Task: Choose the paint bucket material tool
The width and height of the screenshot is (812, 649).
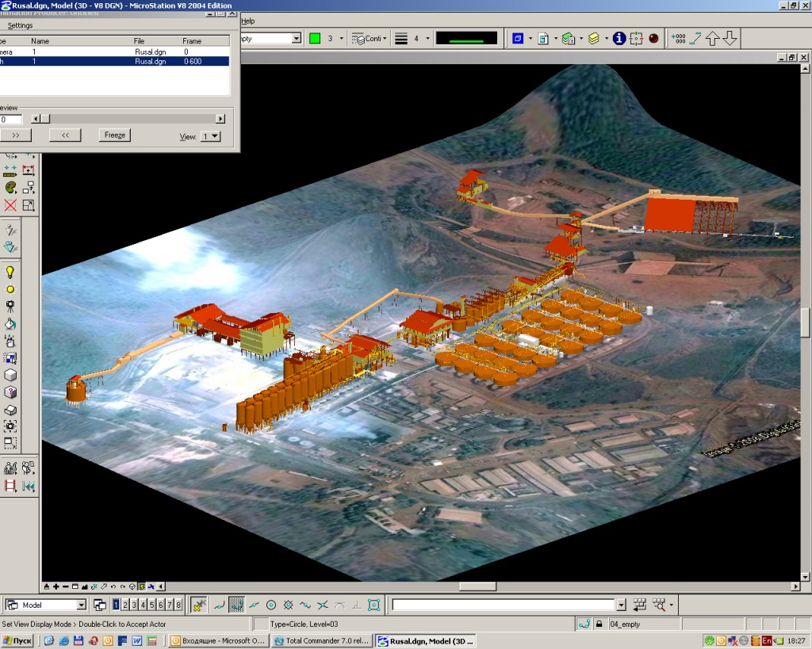Action: pyautogui.click(x=10, y=324)
